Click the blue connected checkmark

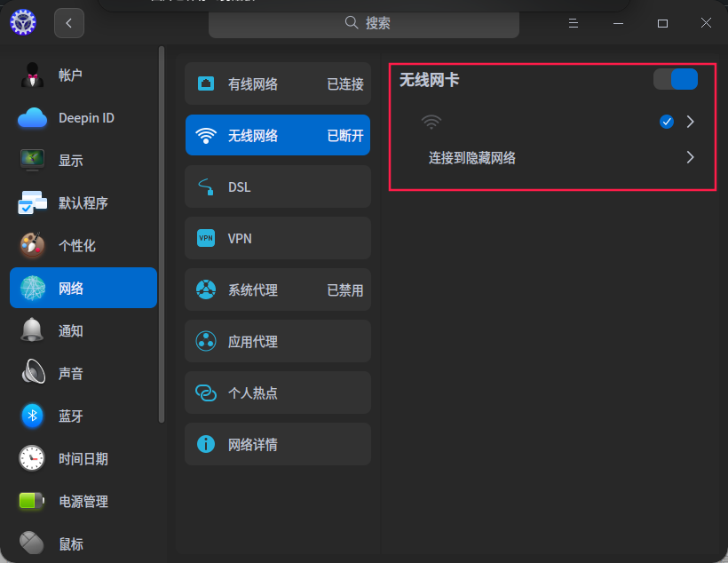click(x=667, y=122)
